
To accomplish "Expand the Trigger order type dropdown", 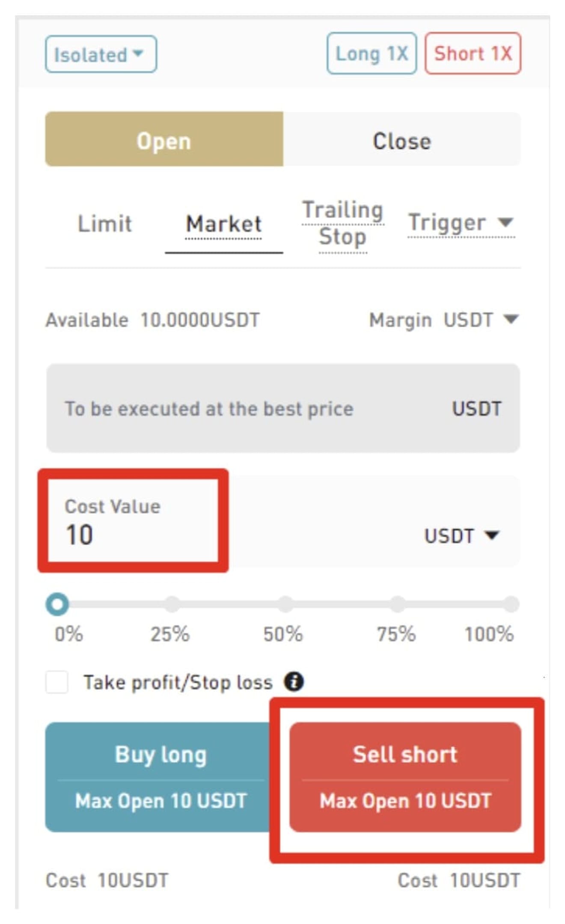I will tap(461, 223).
